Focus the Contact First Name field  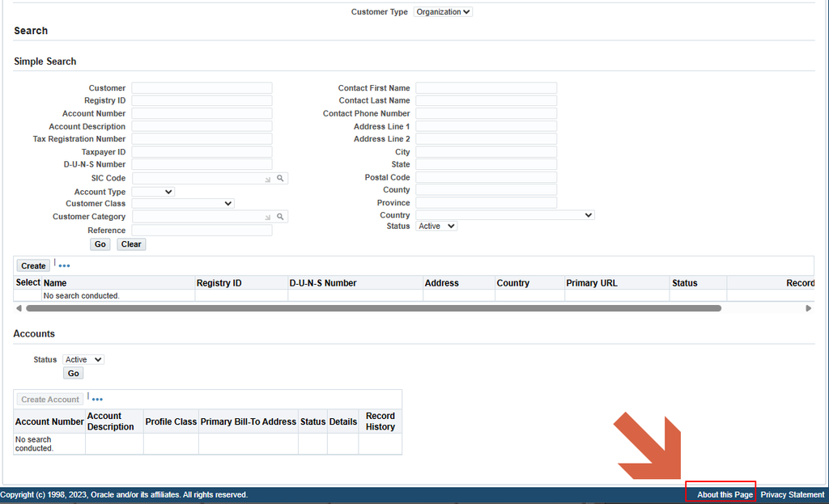pyautogui.click(x=486, y=87)
